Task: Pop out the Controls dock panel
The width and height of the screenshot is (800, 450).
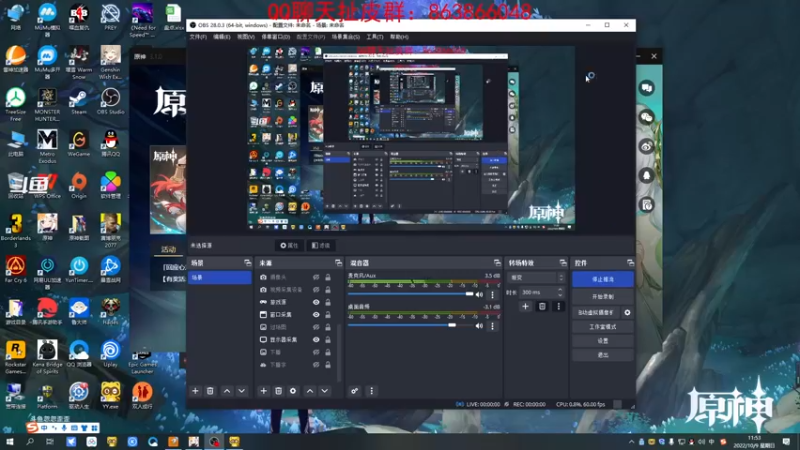Action: (x=631, y=263)
